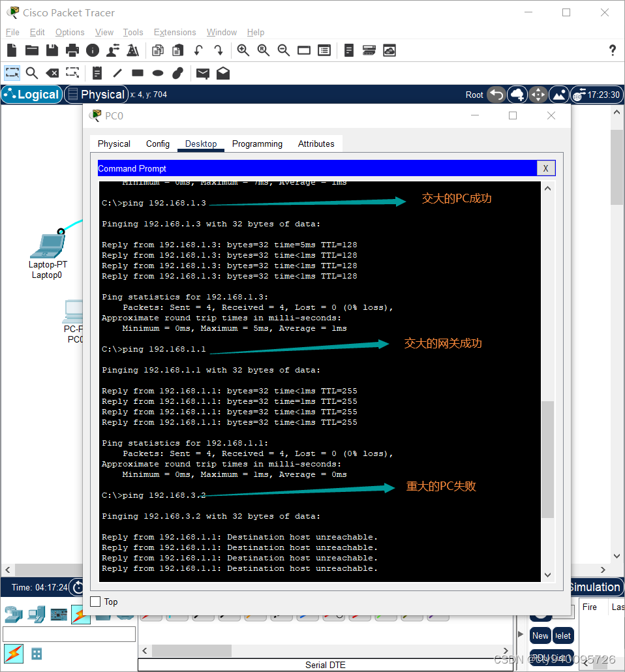Click the workspace scroll right arrow
Image resolution: width=625 pixels, height=672 pixels.
(x=603, y=570)
